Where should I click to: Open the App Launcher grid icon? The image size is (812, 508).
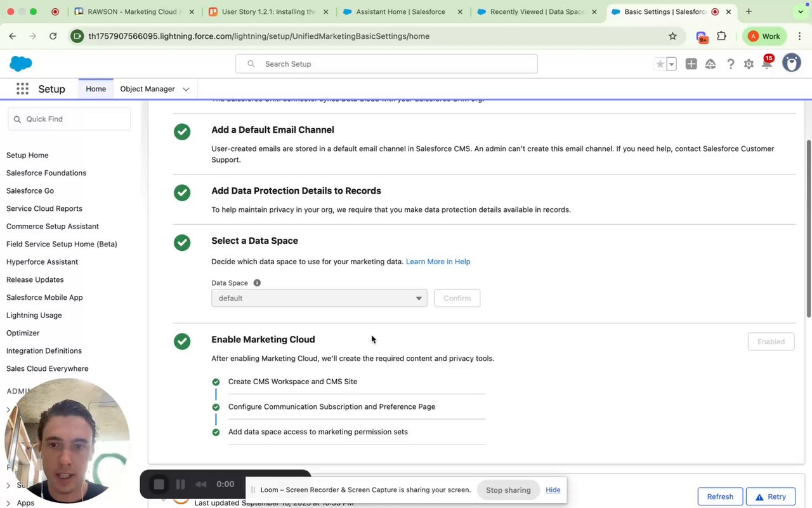(x=22, y=89)
